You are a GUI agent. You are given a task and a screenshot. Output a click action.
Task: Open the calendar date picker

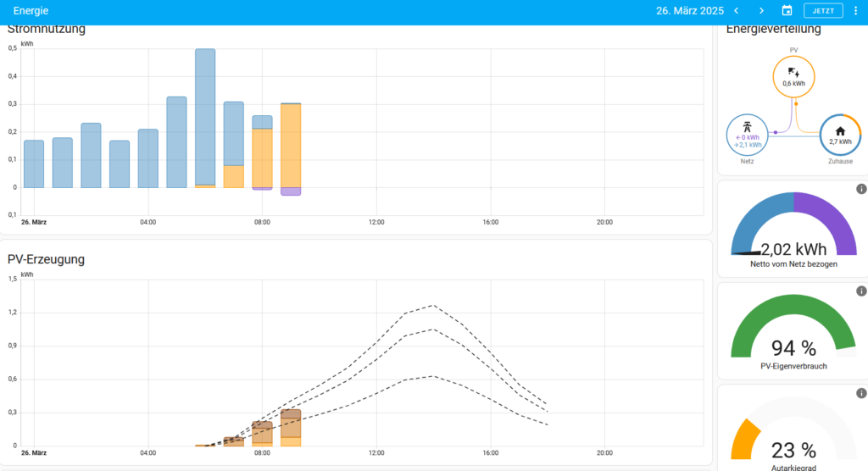787,11
